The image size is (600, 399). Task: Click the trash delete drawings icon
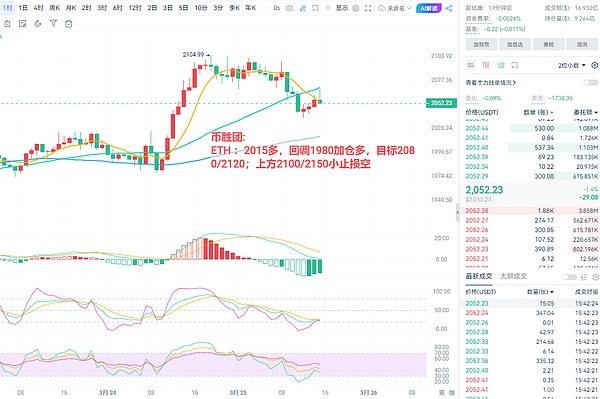click(x=68, y=24)
